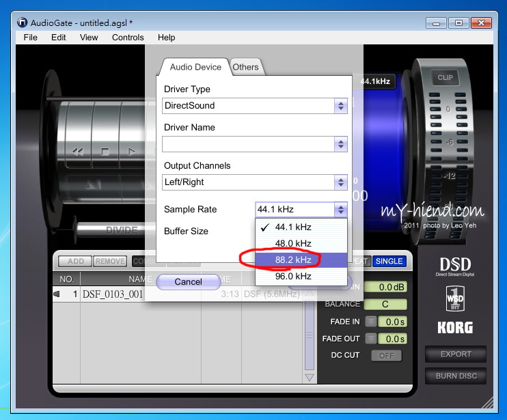Click the REMOVE button
This screenshot has height=420, width=507.
click(110, 261)
